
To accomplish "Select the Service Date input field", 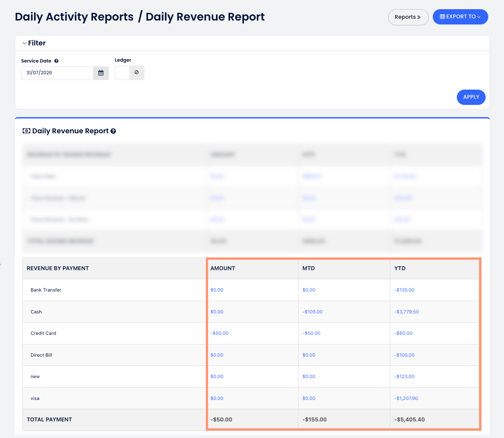I will pos(58,73).
